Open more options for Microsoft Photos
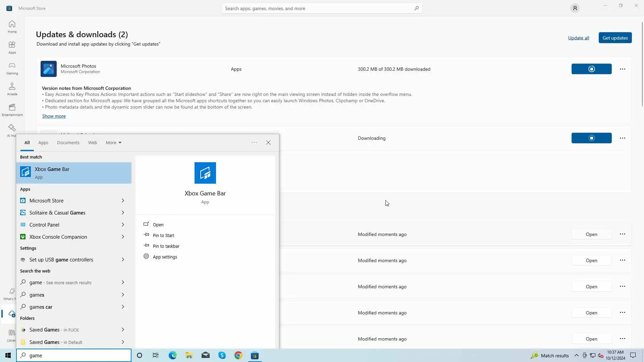Image resolution: width=644 pixels, height=362 pixels. click(x=623, y=69)
